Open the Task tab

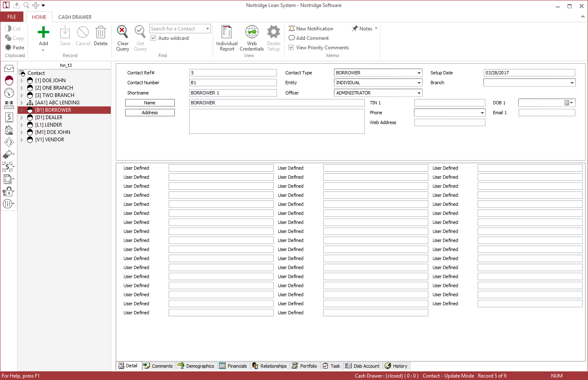click(332, 366)
